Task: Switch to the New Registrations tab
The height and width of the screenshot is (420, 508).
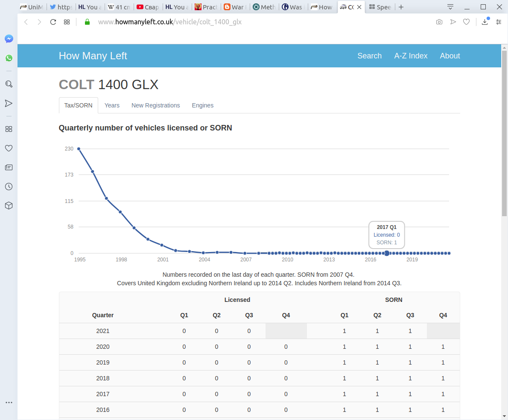Action: (155, 105)
